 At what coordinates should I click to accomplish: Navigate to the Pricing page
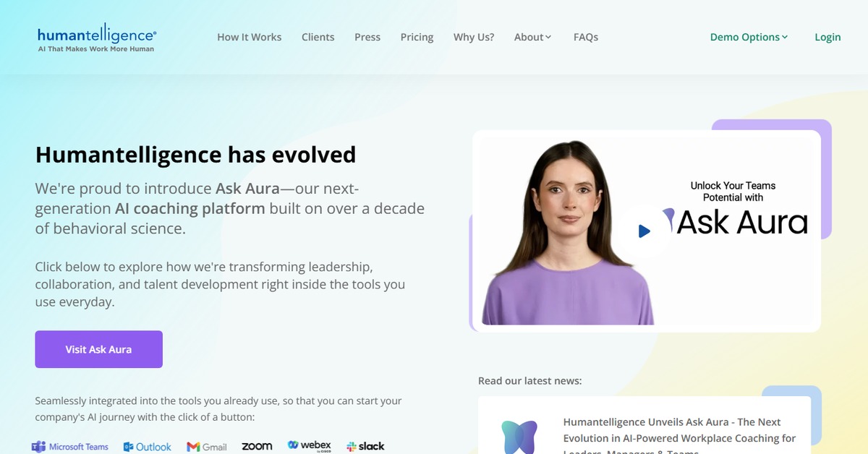[417, 37]
